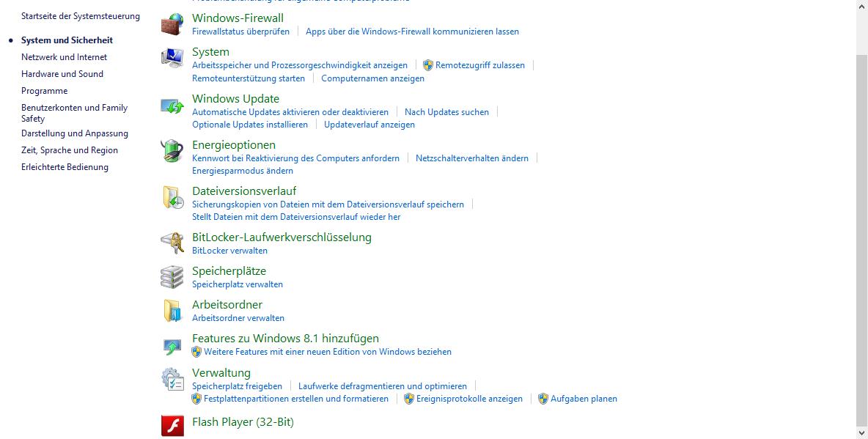The width and height of the screenshot is (868, 439).
Task: Open Erleichterte Bedienung category
Action: click(x=65, y=167)
